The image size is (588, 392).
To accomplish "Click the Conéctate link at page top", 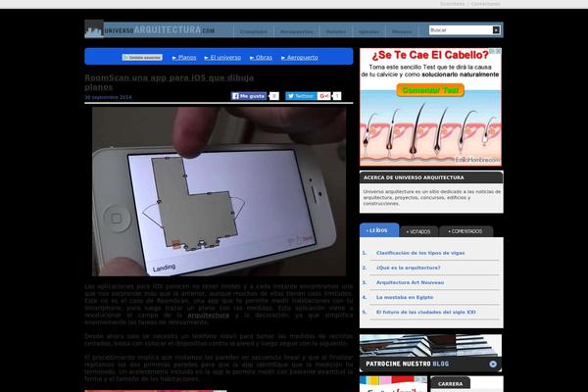I will click(485, 4).
